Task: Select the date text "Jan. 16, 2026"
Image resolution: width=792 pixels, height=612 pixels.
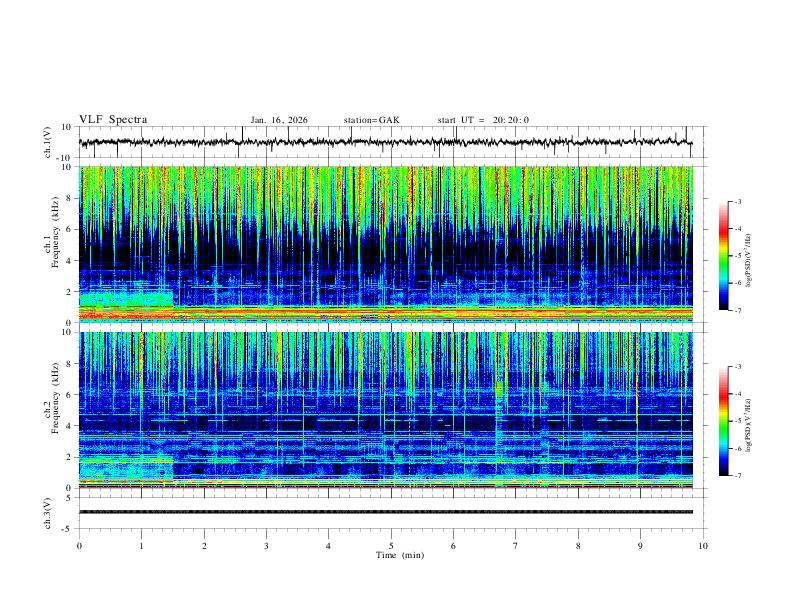Action: (x=279, y=120)
